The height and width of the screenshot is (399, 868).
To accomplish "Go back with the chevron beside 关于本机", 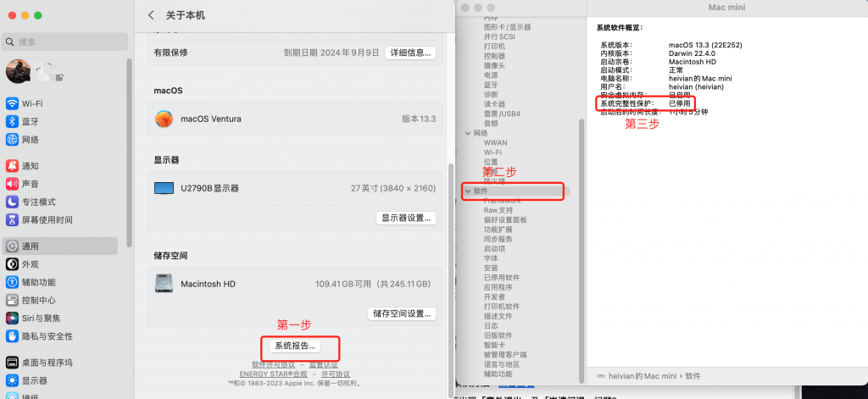I will click(151, 15).
